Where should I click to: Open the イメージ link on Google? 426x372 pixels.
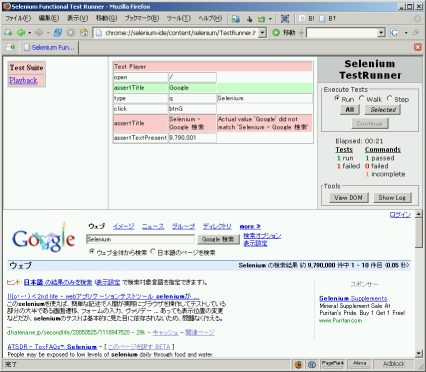(x=123, y=227)
